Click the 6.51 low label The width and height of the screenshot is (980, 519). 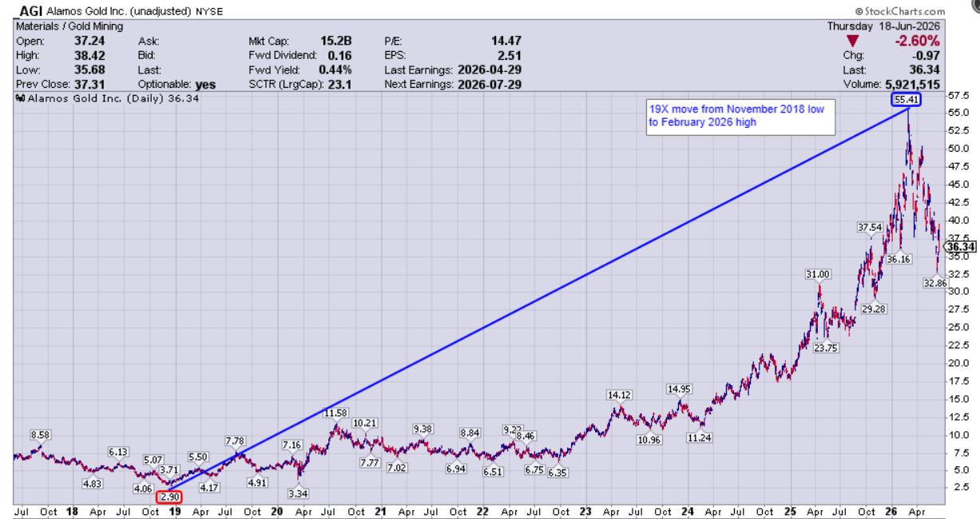[494, 473]
